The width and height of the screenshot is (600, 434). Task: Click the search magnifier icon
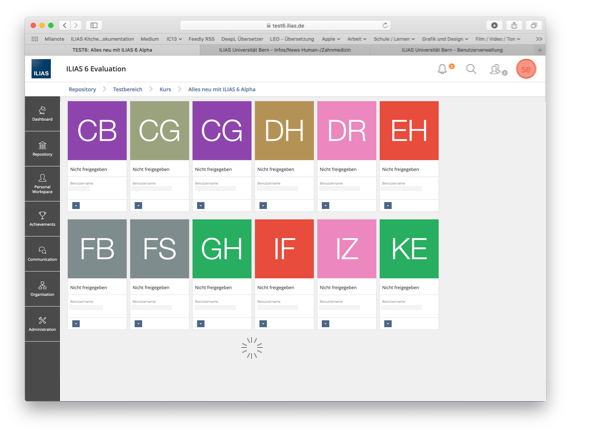click(x=471, y=69)
